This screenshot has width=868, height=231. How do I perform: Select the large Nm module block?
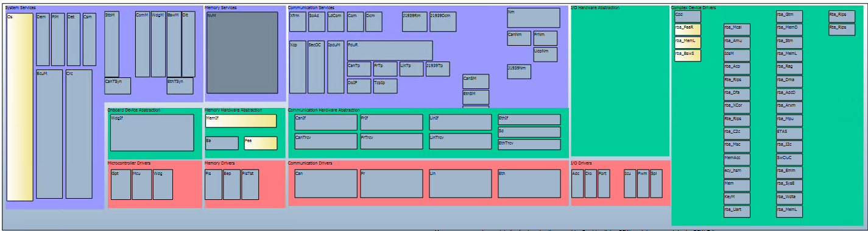click(534, 18)
